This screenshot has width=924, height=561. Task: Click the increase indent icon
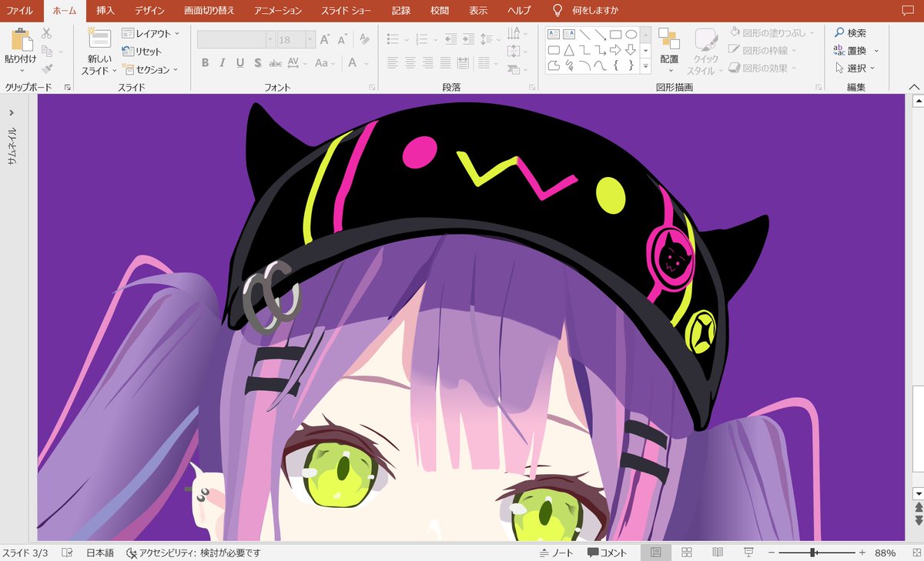pyautogui.click(x=468, y=39)
